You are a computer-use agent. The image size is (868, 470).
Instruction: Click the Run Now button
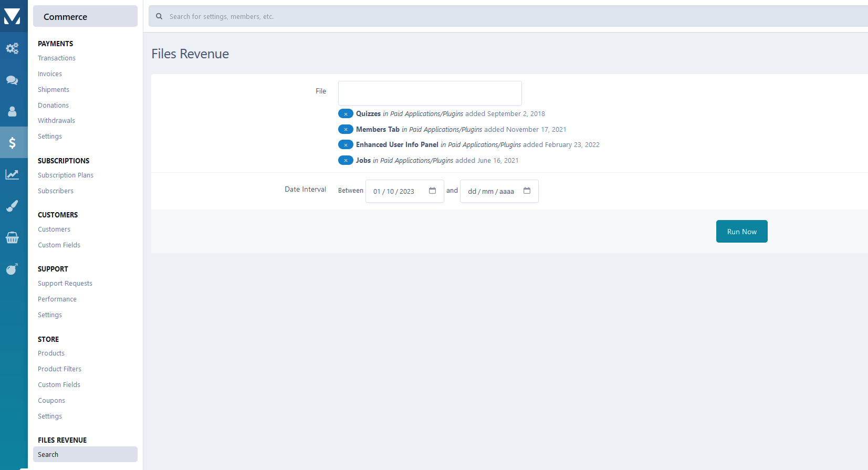point(741,232)
